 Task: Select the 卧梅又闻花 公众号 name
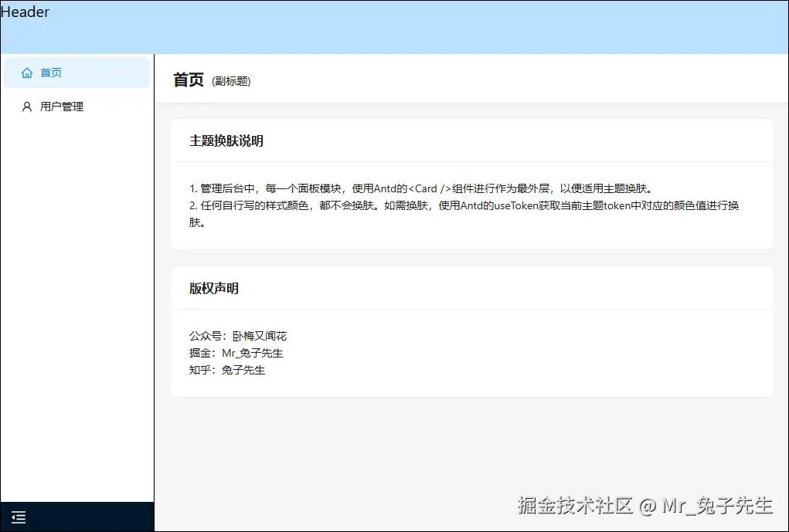click(x=262, y=336)
